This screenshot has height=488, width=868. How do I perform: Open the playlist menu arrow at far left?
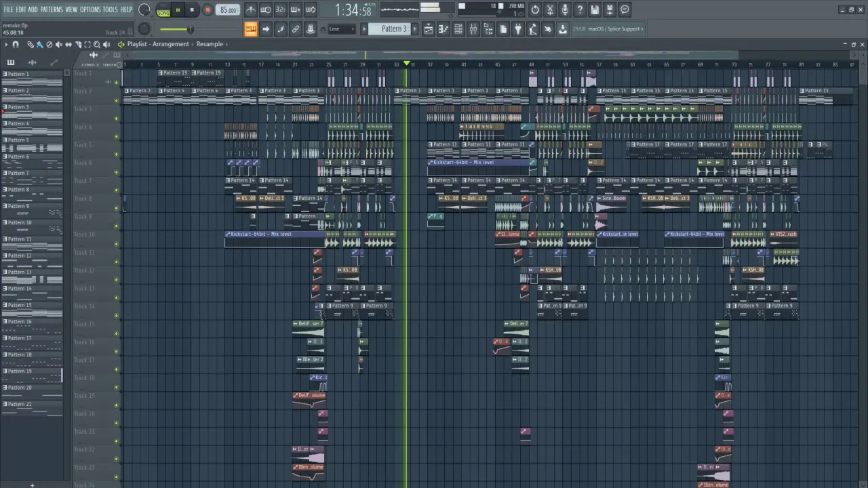(6, 44)
